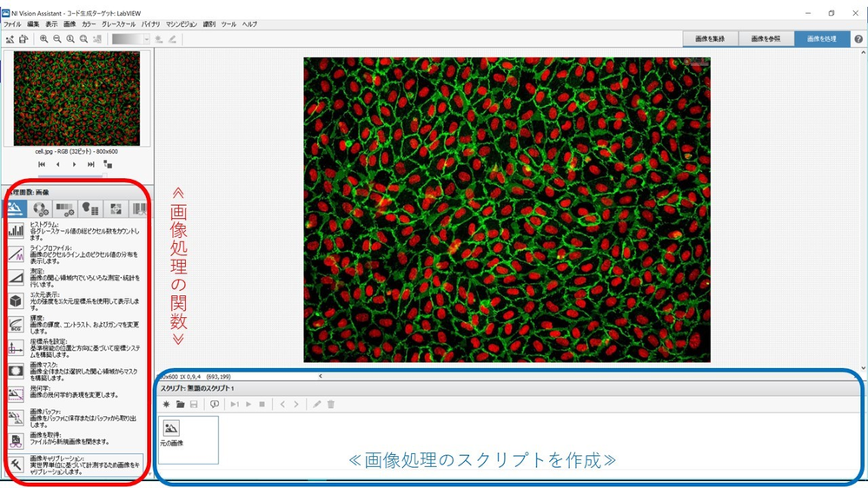Select the Identification (barcode) functions tab
The image size is (868, 488).
138,208
